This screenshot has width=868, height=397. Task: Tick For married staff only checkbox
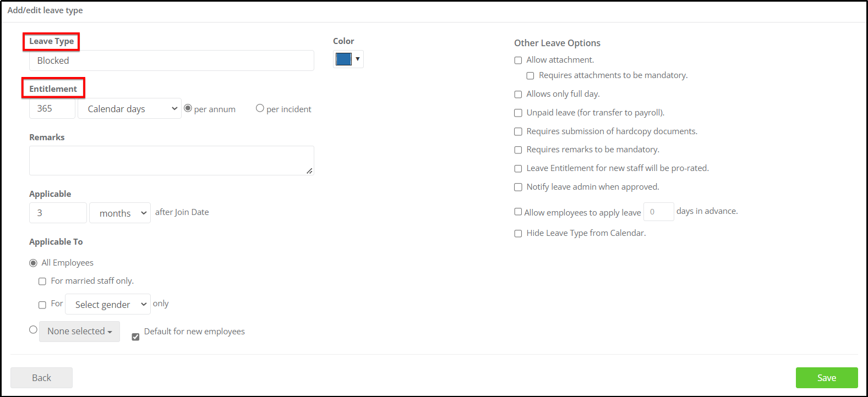tap(42, 282)
